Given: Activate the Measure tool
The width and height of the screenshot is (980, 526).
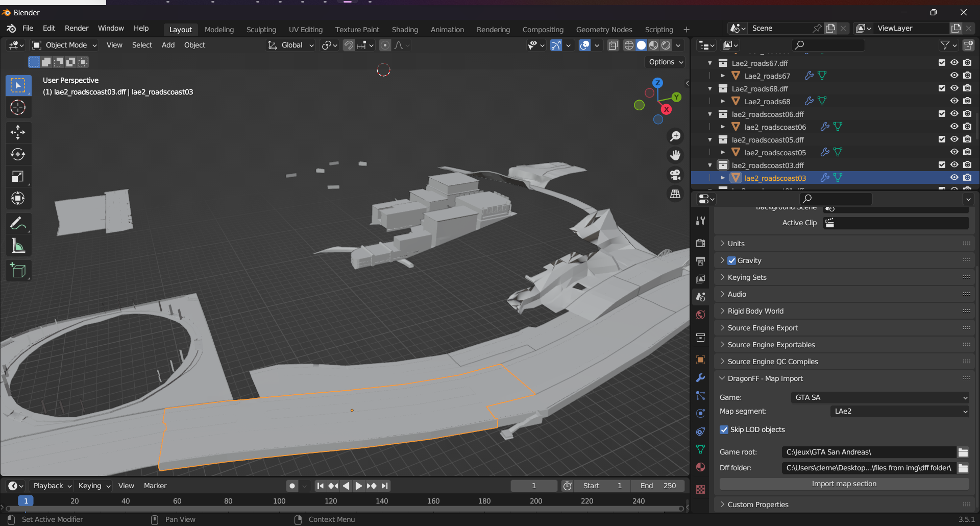Looking at the screenshot, I should (18, 245).
